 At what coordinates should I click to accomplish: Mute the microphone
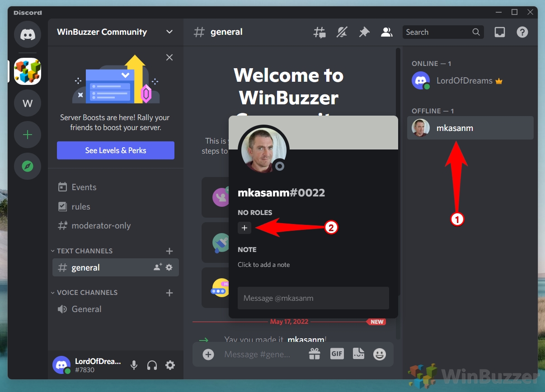tap(134, 365)
